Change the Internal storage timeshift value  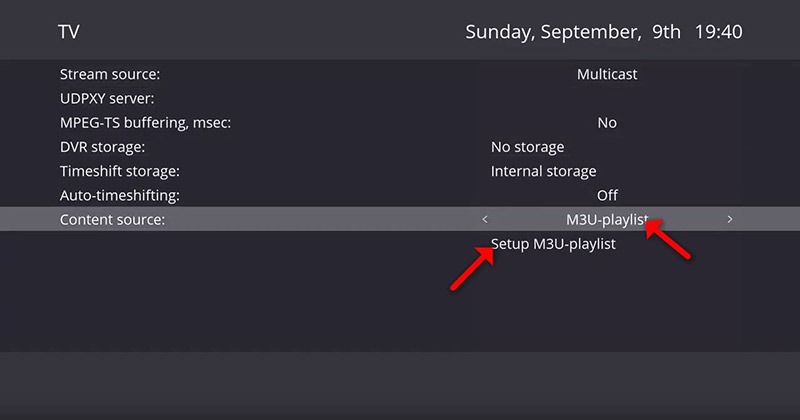543,171
